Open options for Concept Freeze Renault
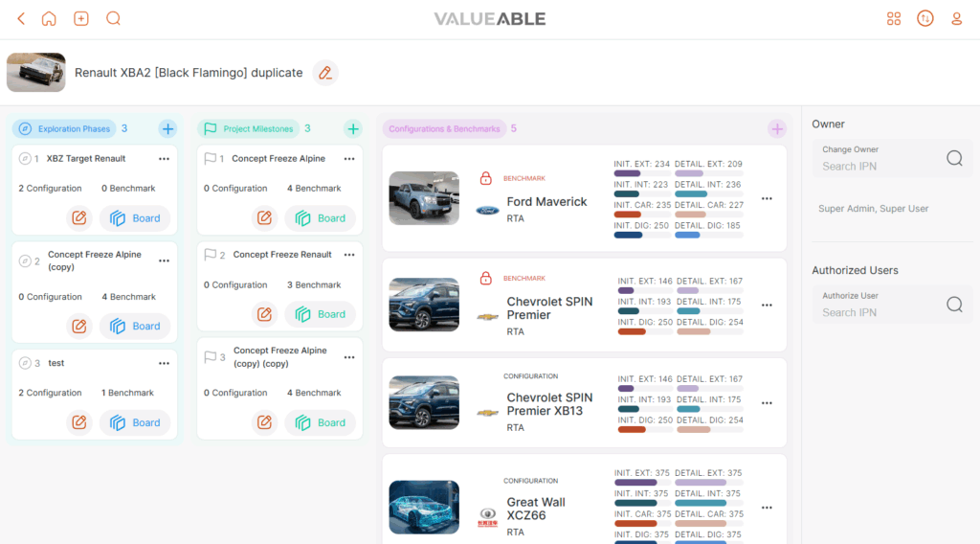 pyautogui.click(x=349, y=255)
